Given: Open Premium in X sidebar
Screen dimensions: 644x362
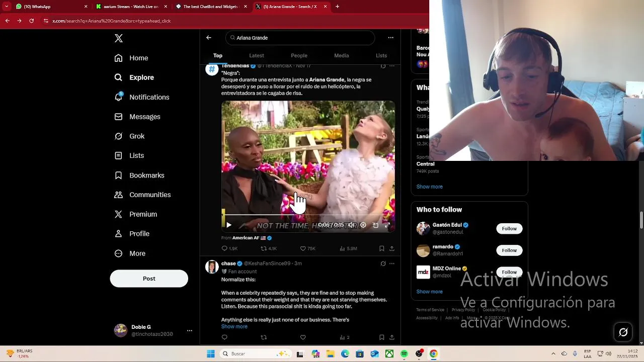Looking at the screenshot, I should (136, 214).
